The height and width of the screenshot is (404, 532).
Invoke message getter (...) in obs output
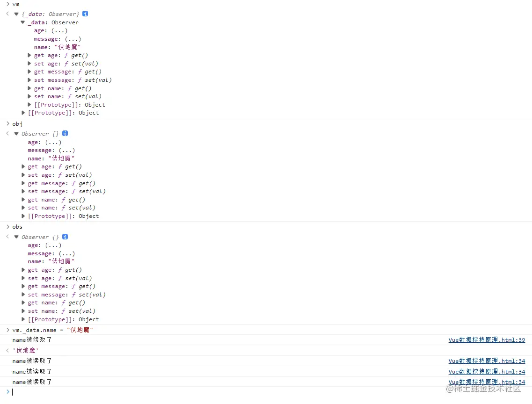[x=67, y=253]
